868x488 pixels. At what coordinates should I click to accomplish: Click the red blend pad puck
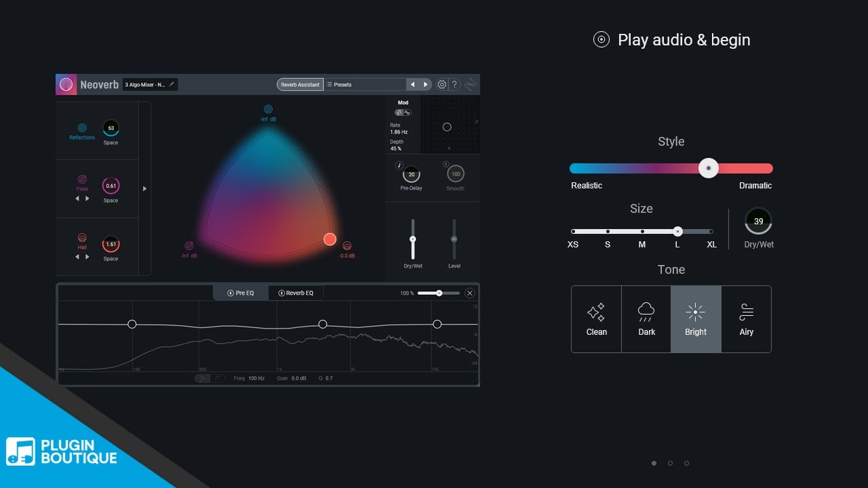(x=330, y=239)
